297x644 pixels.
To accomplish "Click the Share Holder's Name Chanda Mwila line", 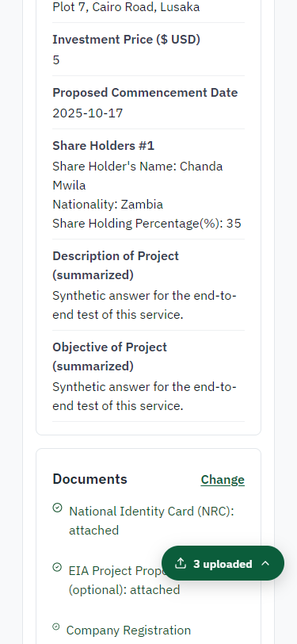I will click(138, 176).
